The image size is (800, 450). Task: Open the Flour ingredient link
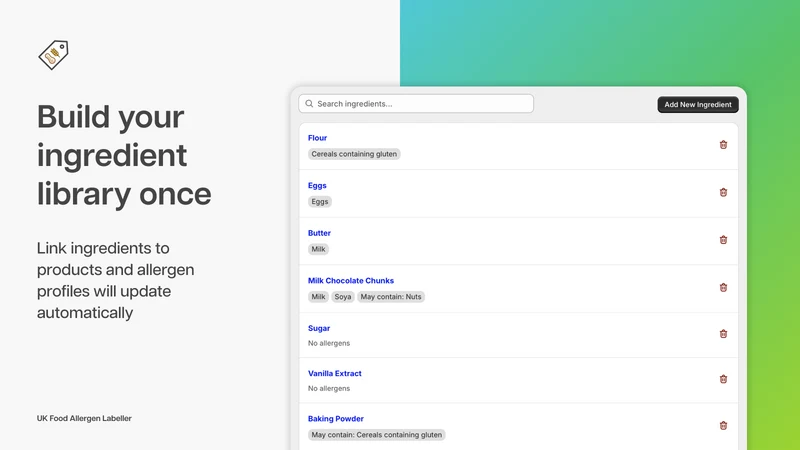[317, 138]
